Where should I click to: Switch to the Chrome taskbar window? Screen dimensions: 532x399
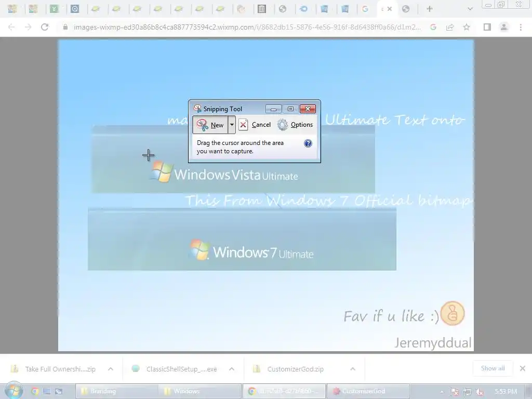click(x=284, y=391)
